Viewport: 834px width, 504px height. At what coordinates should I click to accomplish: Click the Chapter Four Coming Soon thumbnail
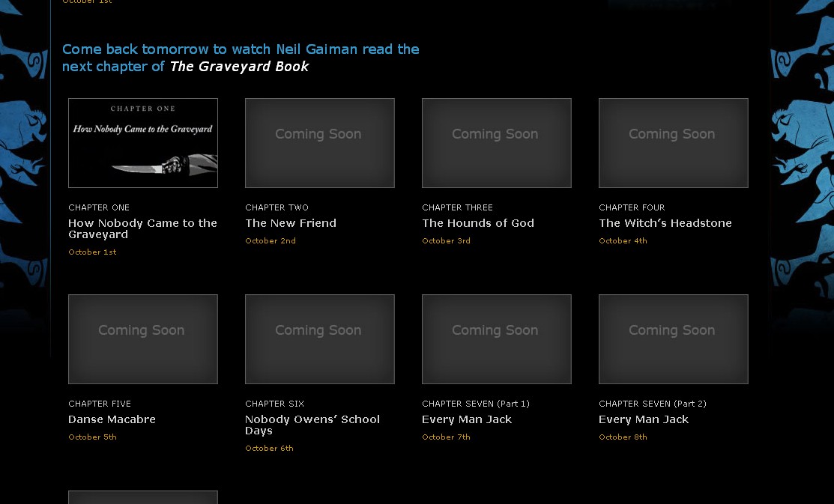point(674,143)
